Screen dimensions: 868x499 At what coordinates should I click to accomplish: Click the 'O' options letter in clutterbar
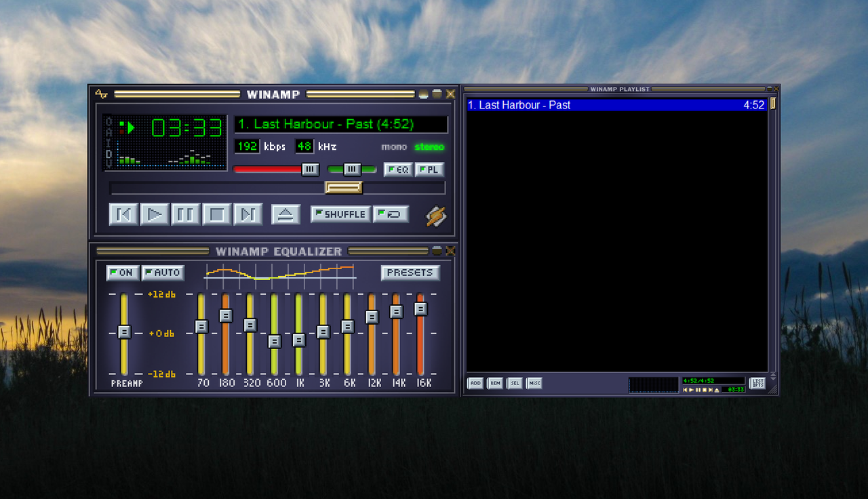pyautogui.click(x=108, y=122)
